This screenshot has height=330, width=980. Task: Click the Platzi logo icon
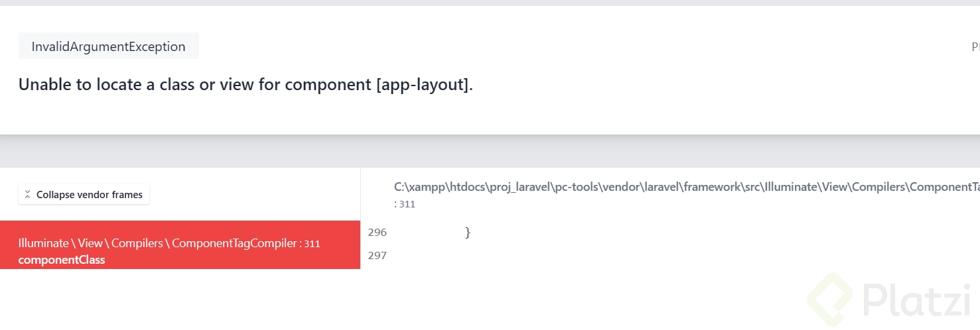tap(831, 300)
